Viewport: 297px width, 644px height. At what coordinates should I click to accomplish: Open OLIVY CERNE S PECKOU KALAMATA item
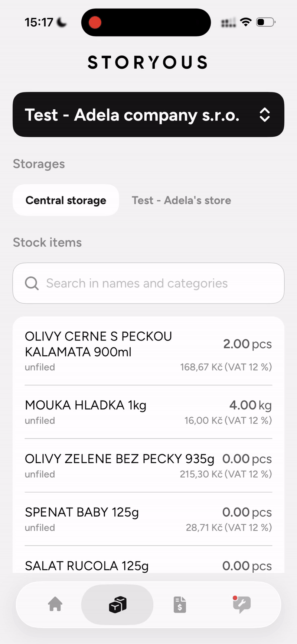pyautogui.click(x=98, y=344)
